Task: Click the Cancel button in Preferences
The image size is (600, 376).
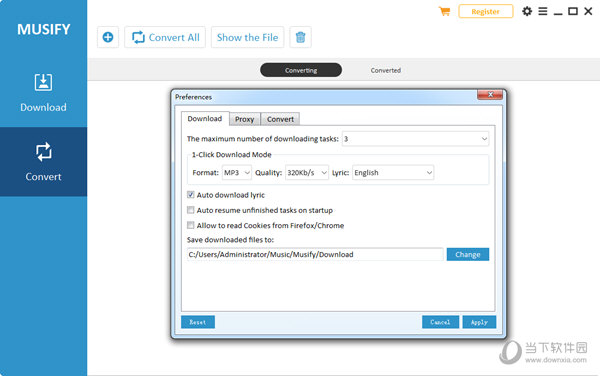Action: (440, 322)
